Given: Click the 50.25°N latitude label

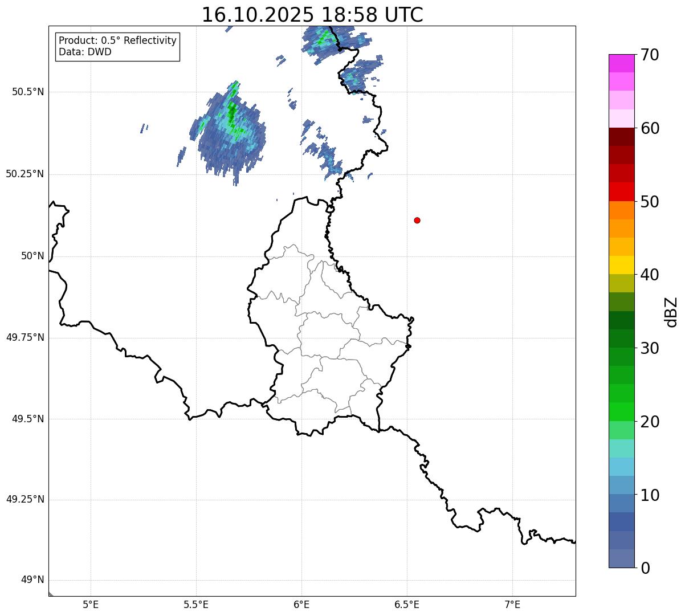Looking at the screenshot, I should 25,174.
